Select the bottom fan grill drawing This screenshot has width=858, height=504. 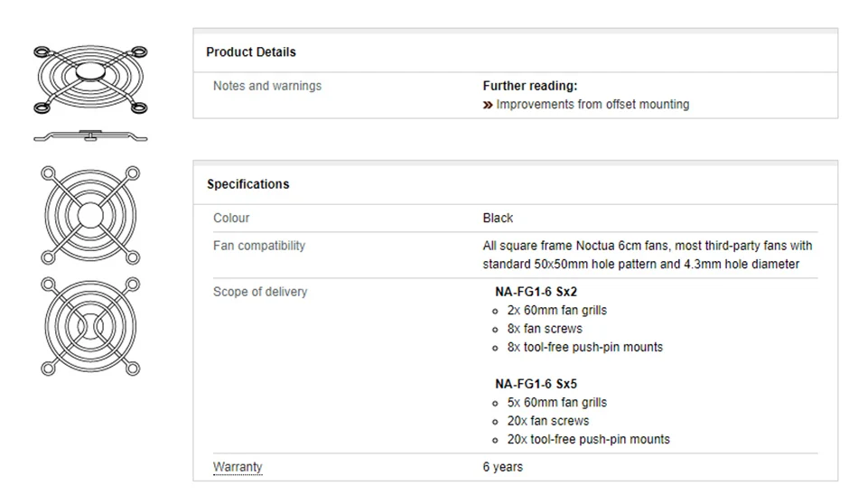pos(90,326)
